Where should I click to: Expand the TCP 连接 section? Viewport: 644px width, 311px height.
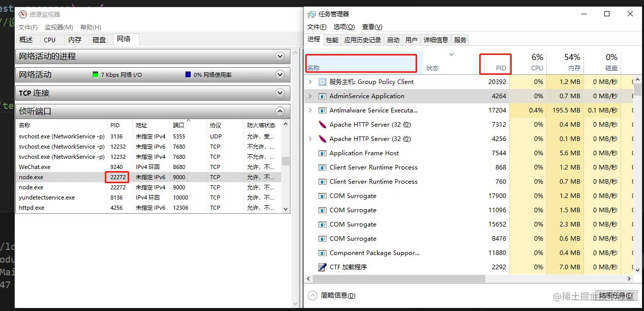[x=280, y=93]
